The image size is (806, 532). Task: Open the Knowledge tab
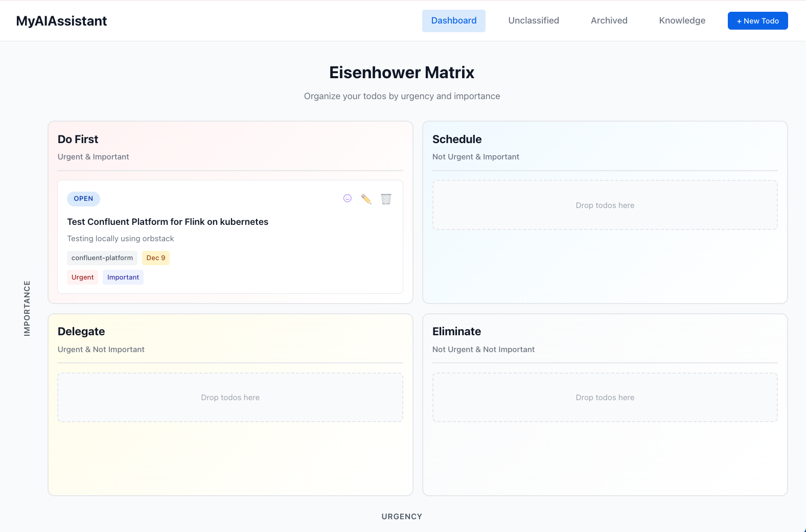[x=682, y=21]
